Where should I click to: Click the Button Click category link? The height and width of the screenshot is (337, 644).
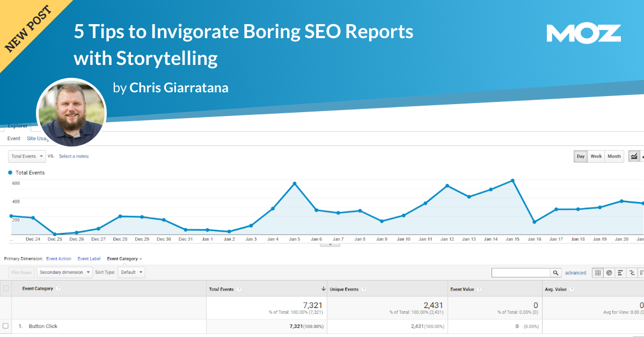pos(43,326)
